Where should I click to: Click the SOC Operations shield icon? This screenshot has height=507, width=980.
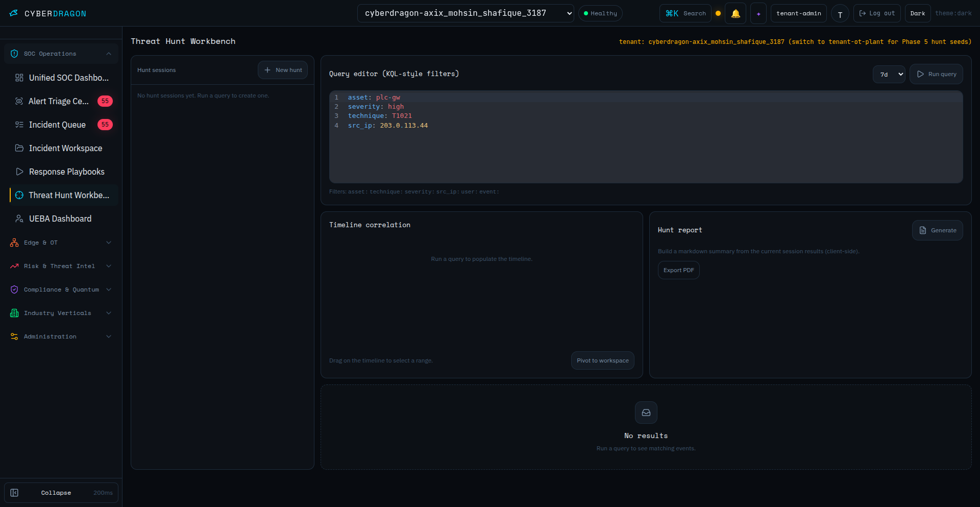(x=14, y=54)
